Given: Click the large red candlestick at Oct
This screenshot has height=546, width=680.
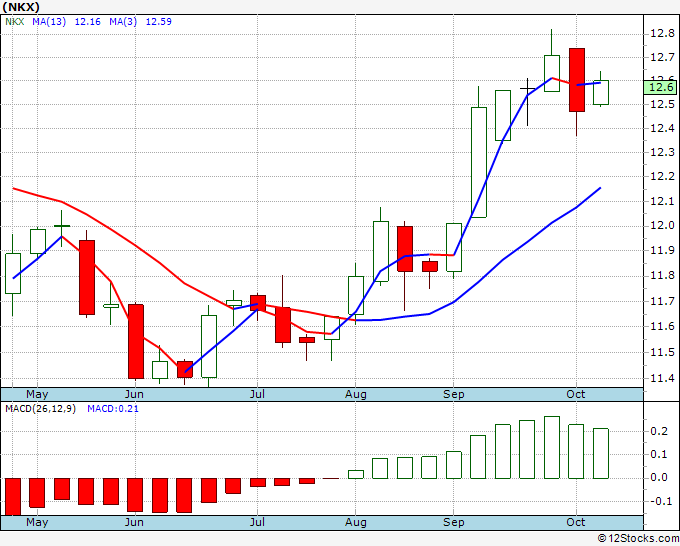Looking at the screenshot, I should point(577,80).
